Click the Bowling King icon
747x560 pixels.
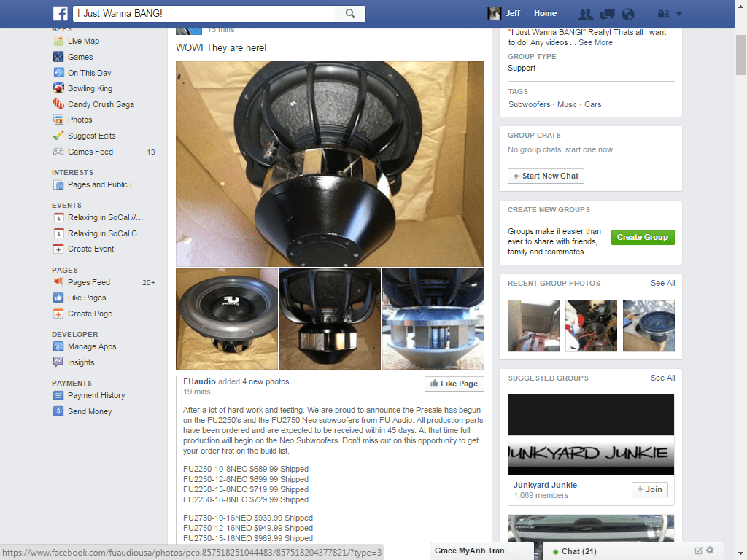point(58,88)
